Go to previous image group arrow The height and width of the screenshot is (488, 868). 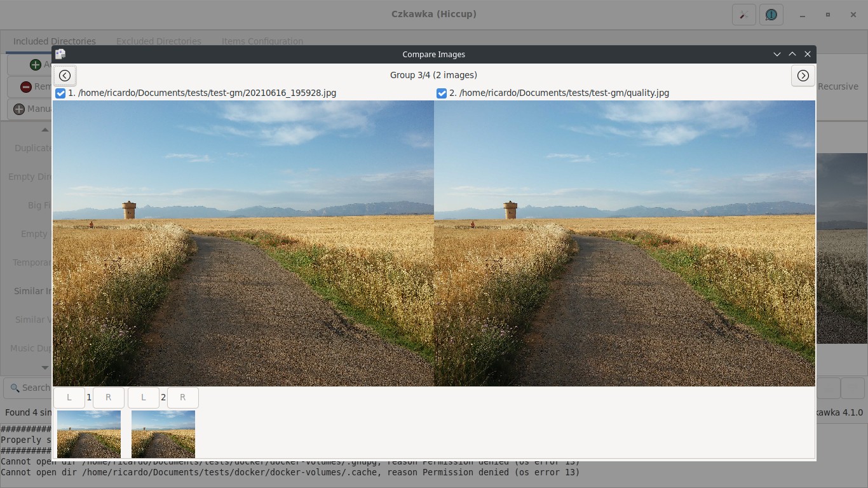click(x=65, y=76)
